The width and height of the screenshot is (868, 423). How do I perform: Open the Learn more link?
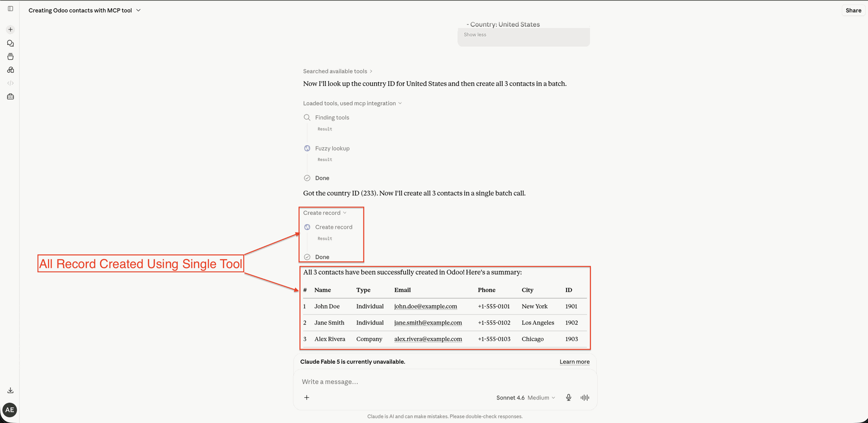(574, 361)
